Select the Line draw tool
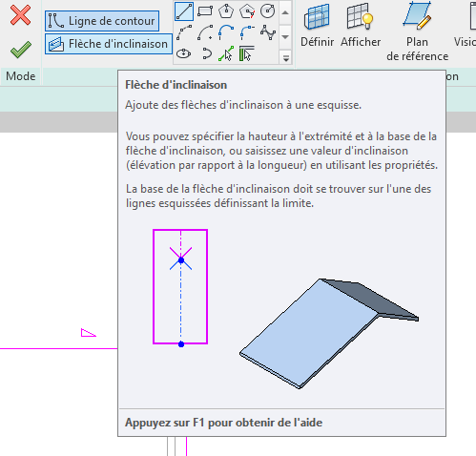The image size is (476, 456). (x=184, y=11)
